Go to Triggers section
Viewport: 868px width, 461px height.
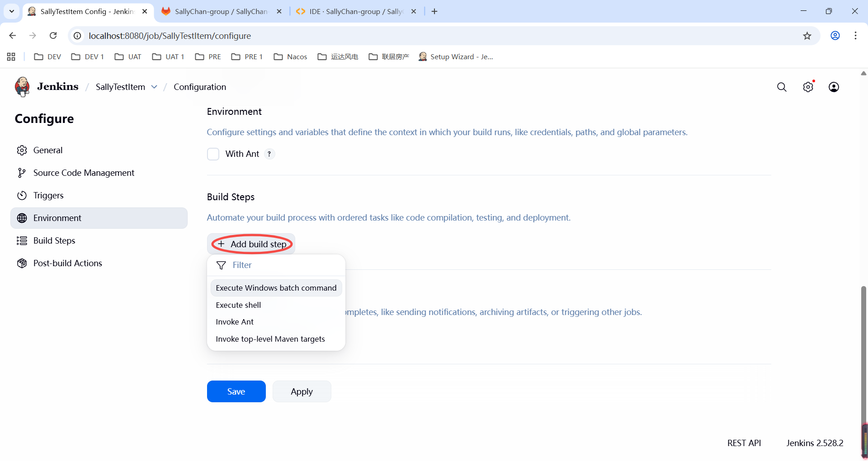99,195
